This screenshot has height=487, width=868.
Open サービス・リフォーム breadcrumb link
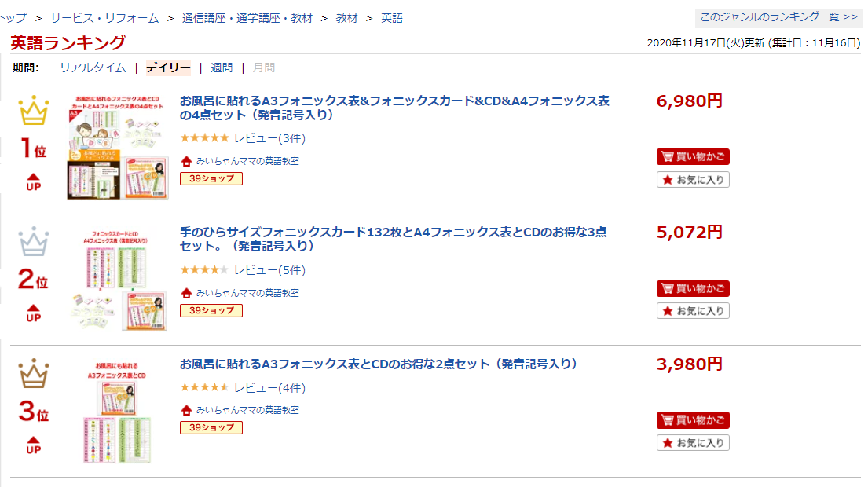[104, 18]
